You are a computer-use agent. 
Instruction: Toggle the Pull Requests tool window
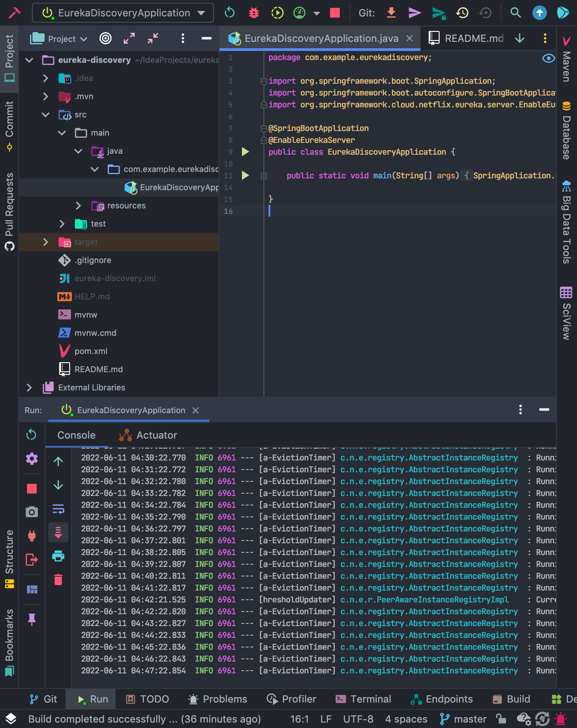[9, 212]
